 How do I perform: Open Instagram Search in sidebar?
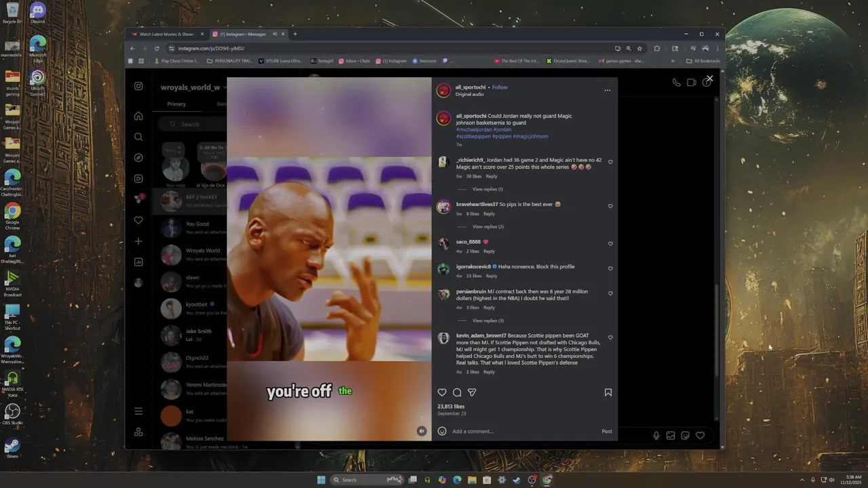tap(138, 137)
